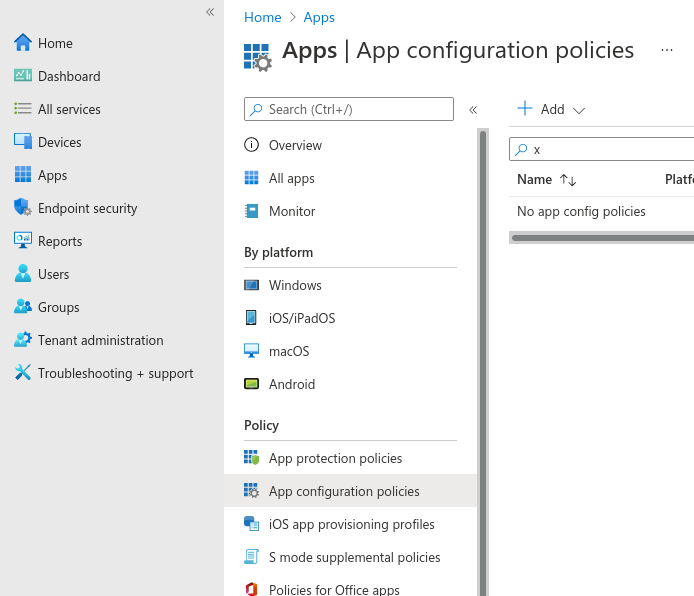Select Tenant administration
This screenshot has height=596, width=694.
click(100, 340)
